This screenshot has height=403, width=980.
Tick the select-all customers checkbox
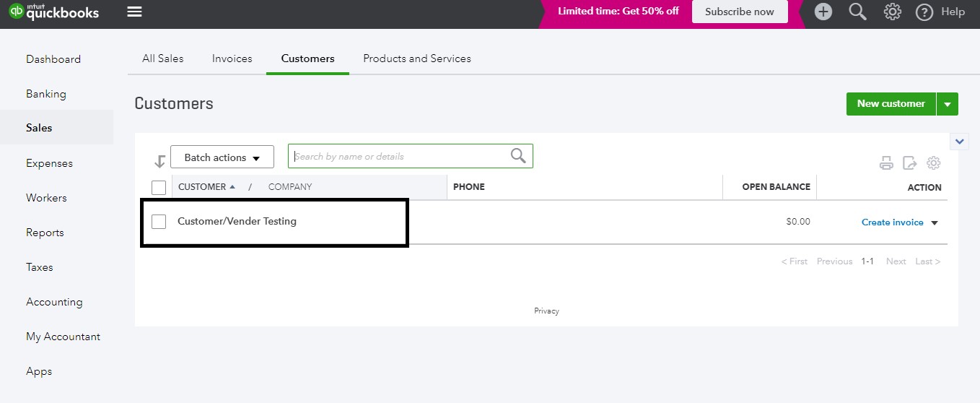159,188
